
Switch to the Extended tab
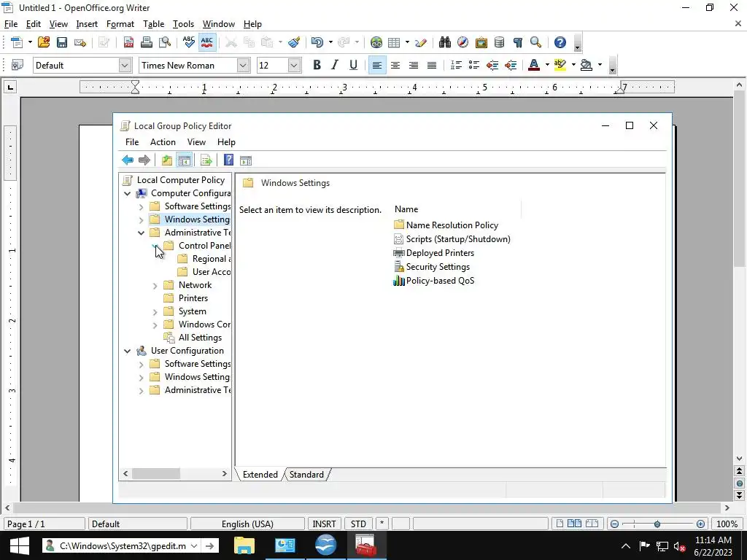[x=260, y=474]
